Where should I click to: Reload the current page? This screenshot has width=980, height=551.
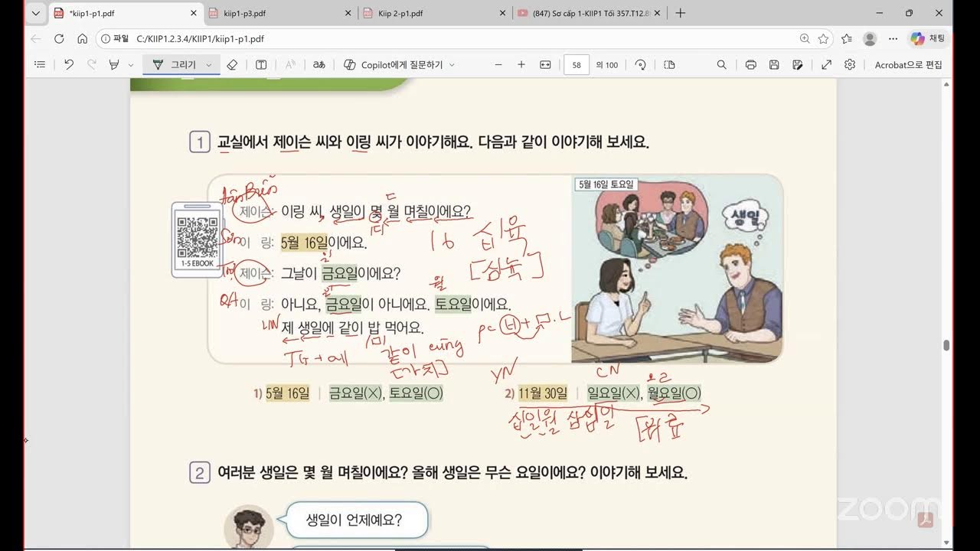click(x=59, y=39)
